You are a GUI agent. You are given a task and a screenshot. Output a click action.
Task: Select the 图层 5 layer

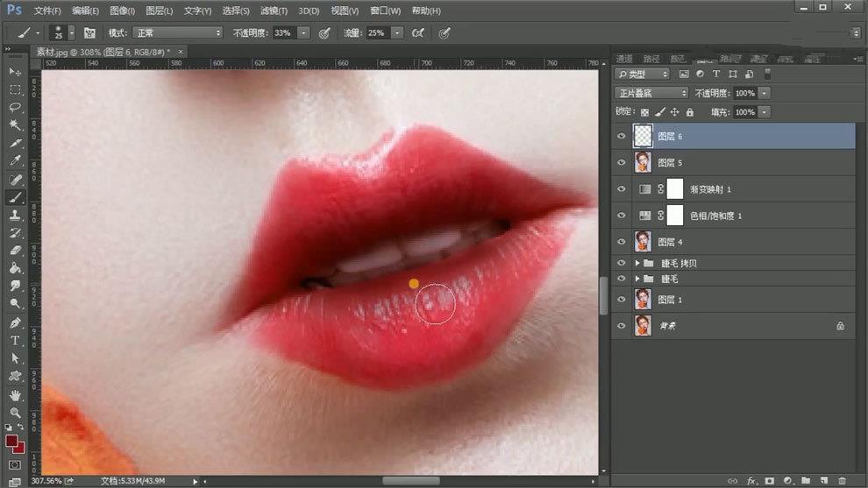(670, 163)
